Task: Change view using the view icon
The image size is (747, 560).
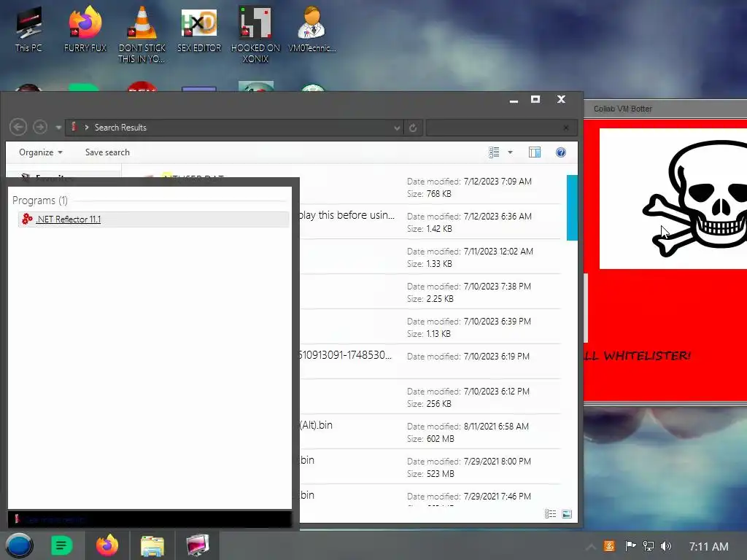Action: point(494,152)
